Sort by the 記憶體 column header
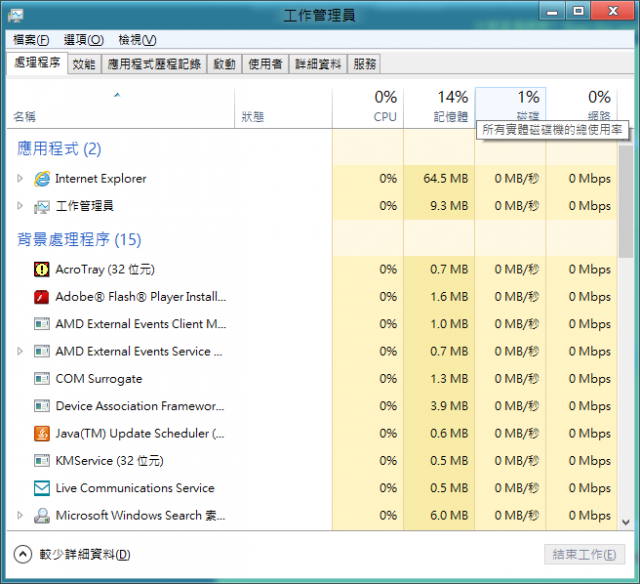 (439, 109)
